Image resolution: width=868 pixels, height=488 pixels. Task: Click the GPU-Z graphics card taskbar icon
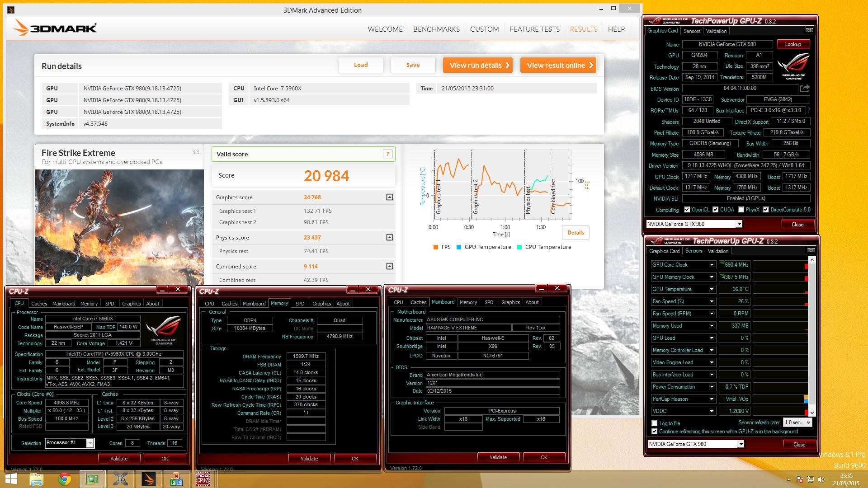(92, 479)
